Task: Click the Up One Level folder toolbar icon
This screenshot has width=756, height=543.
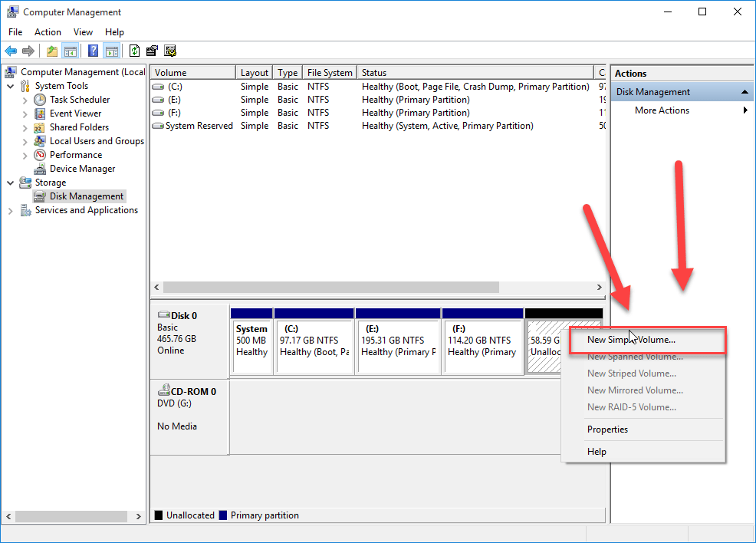Action: (x=51, y=51)
